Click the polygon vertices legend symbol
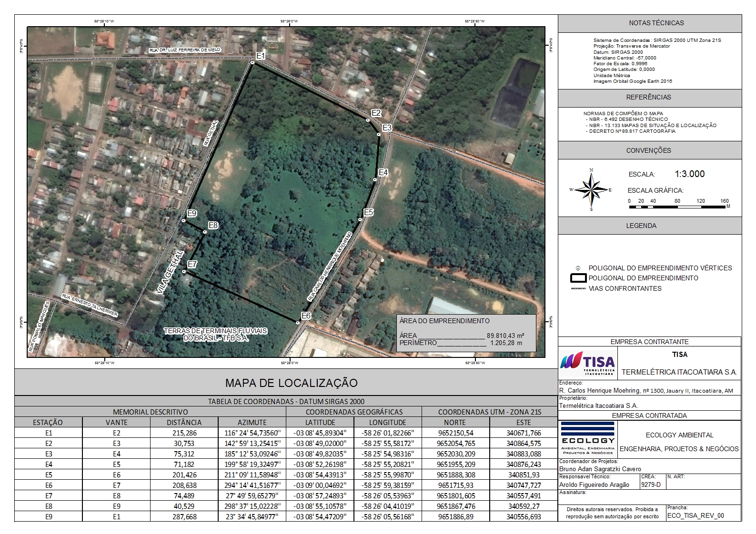756x534 pixels. 578,268
